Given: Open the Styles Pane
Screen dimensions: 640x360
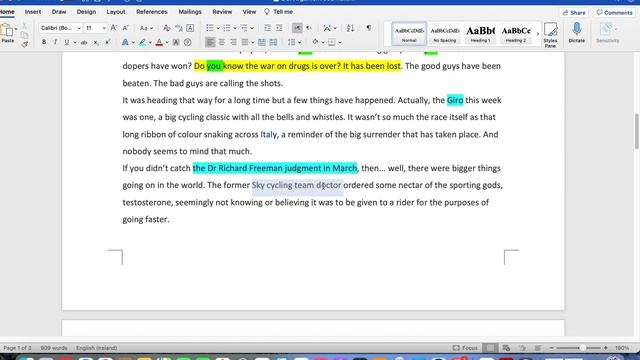Looking at the screenshot, I should coord(550,35).
